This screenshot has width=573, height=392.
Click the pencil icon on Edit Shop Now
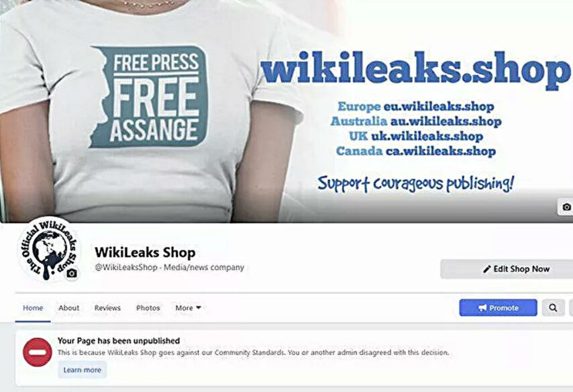point(486,269)
